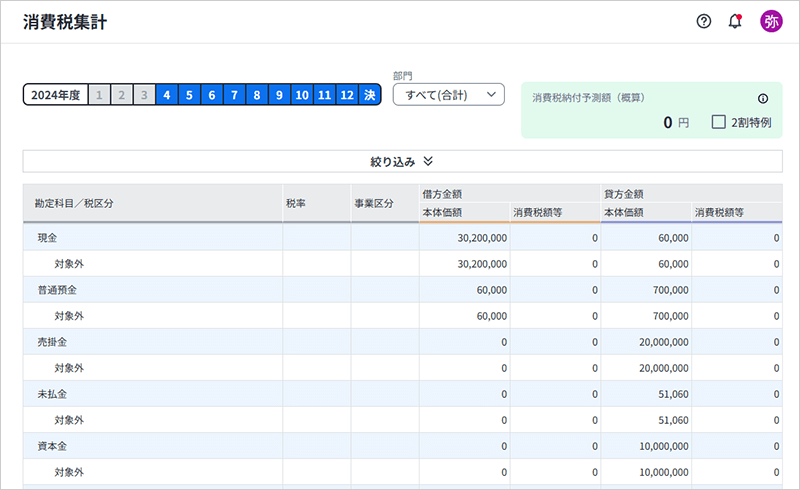This screenshot has height=490, width=800.
Task: Click the 貸方金額 group header
Action: [691, 194]
